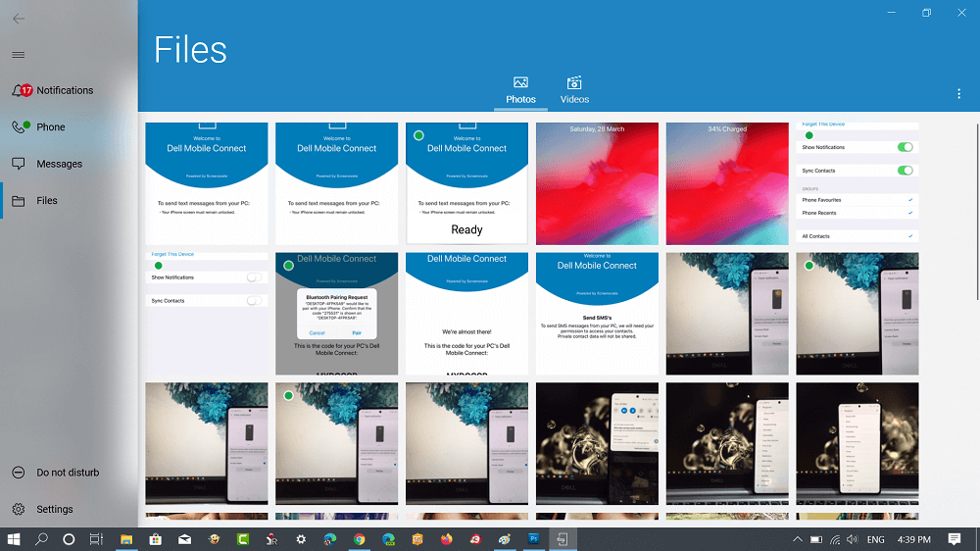
Task: Open the volume control icon
Action: pyautogui.click(x=853, y=539)
